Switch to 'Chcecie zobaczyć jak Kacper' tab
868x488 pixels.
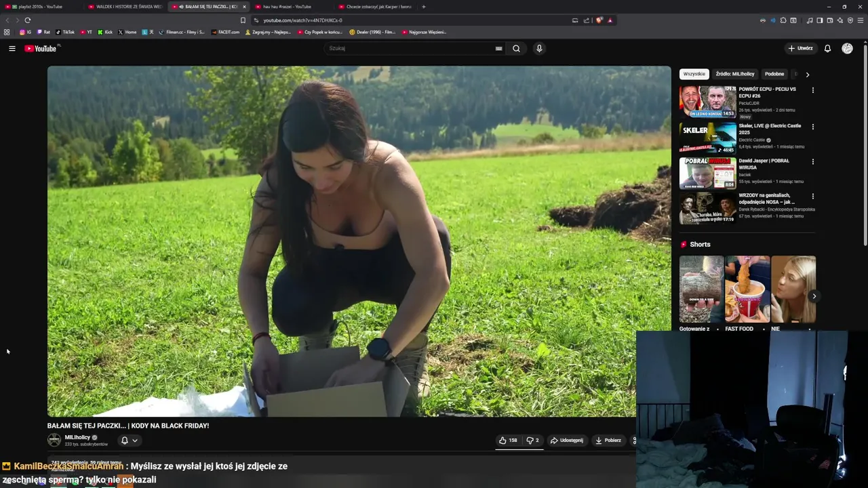coord(375,7)
